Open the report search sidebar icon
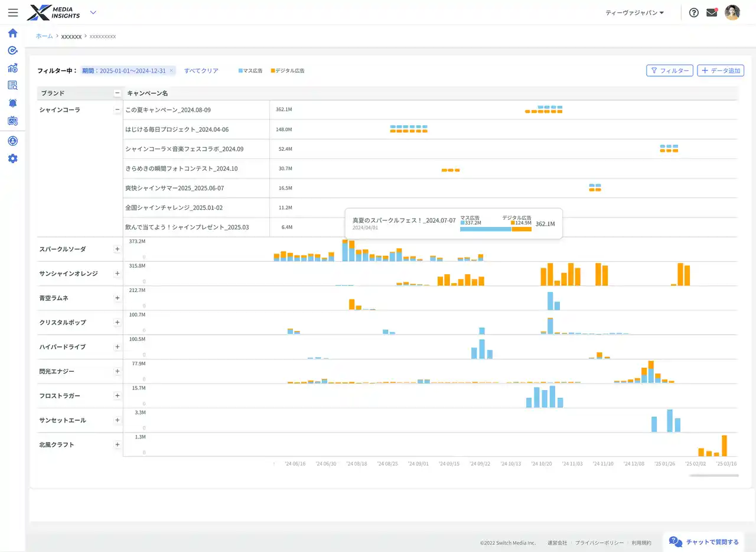The image size is (756, 552). click(12, 86)
